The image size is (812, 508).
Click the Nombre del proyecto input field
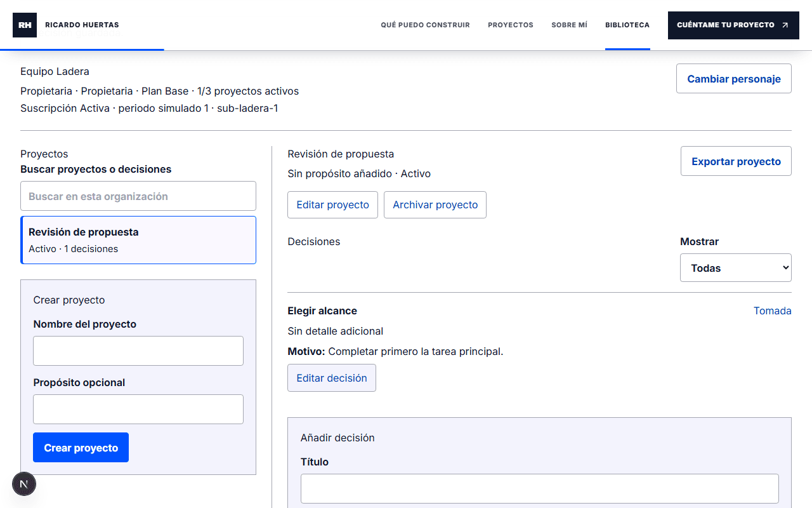coord(138,351)
